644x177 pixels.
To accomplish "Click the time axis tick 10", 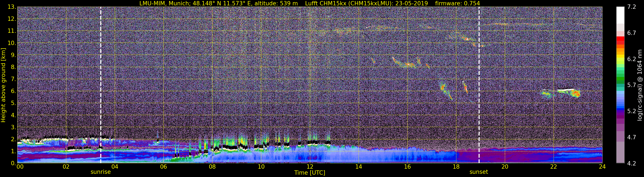I will 261,167.
